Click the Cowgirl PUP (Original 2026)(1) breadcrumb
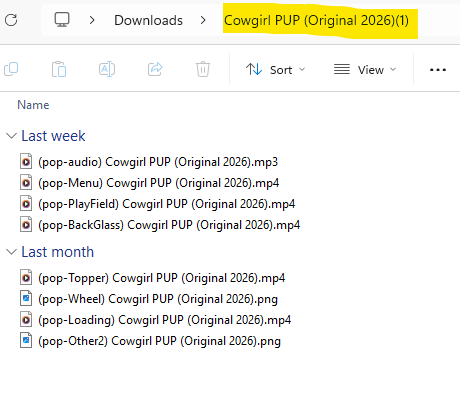 pyautogui.click(x=316, y=20)
